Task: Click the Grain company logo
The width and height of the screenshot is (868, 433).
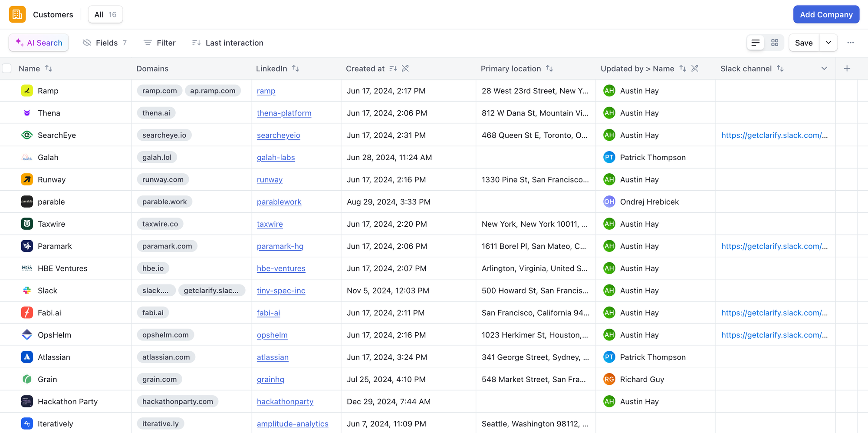Action: [x=27, y=379]
